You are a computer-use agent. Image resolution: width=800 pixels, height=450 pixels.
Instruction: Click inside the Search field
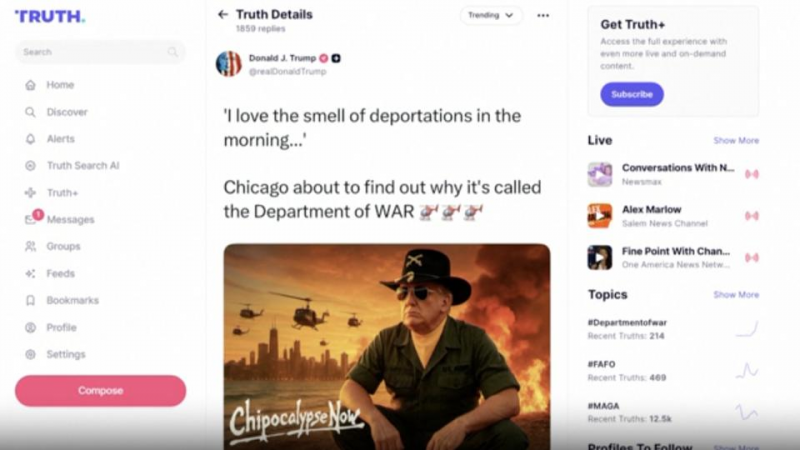[100, 52]
